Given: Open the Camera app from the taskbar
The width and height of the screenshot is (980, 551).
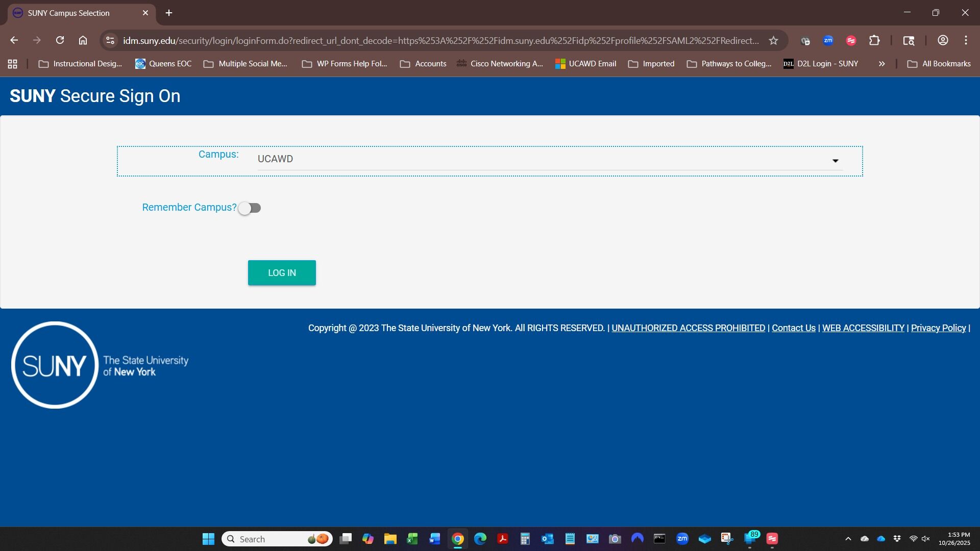Looking at the screenshot, I should [x=615, y=539].
